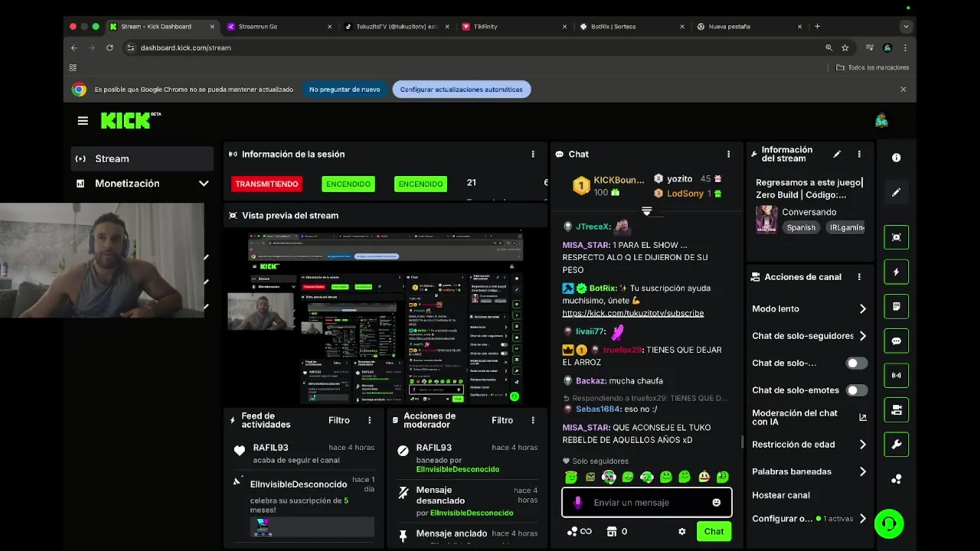Expand Chat de solo-seguidores options
The height and width of the screenshot is (551, 980).
[863, 336]
